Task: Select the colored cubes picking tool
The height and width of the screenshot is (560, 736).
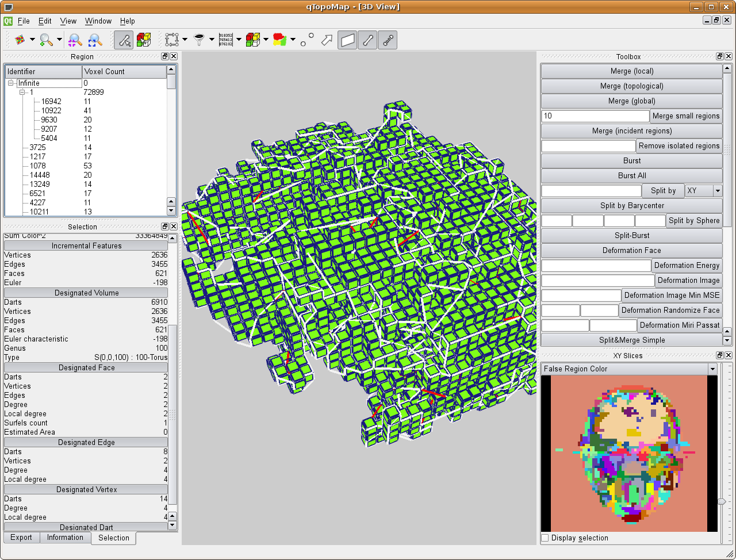Action: click(x=143, y=40)
